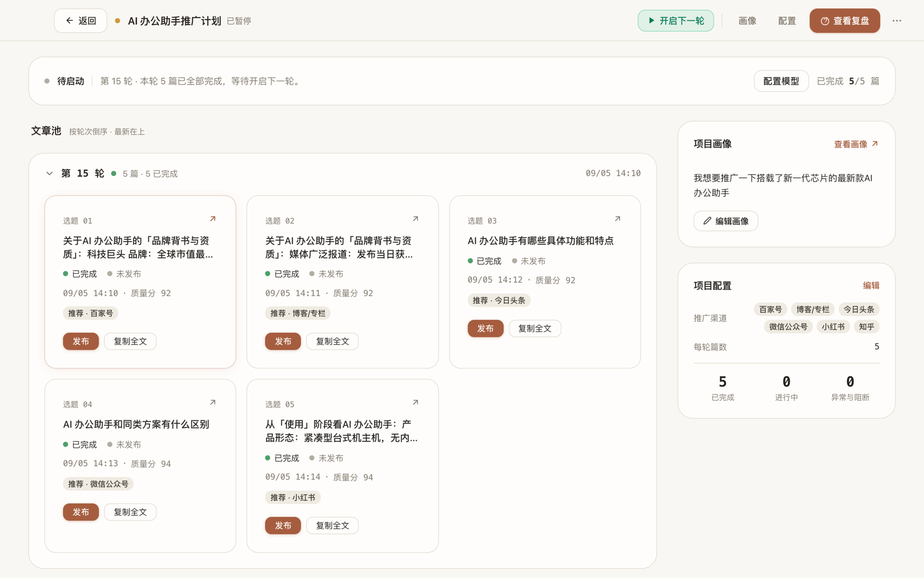
Task: Click 推荐 · 今日头条 tag on 选题 03
Action: (499, 301)
